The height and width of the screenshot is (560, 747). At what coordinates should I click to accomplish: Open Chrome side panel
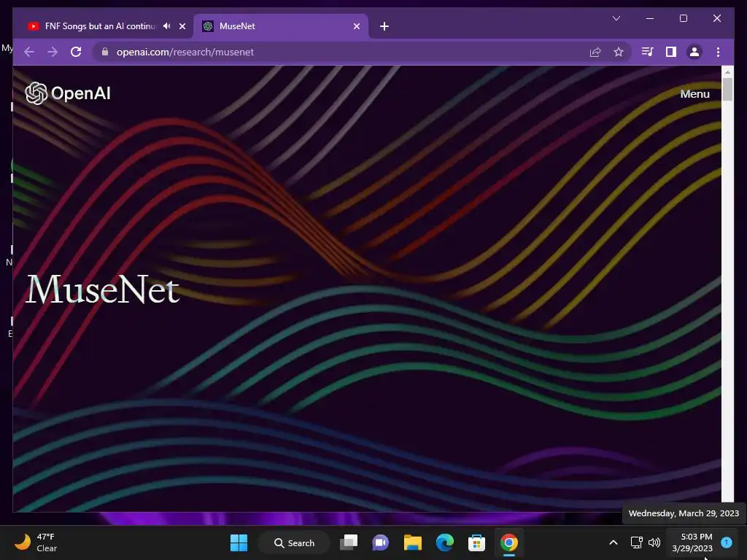671,52
